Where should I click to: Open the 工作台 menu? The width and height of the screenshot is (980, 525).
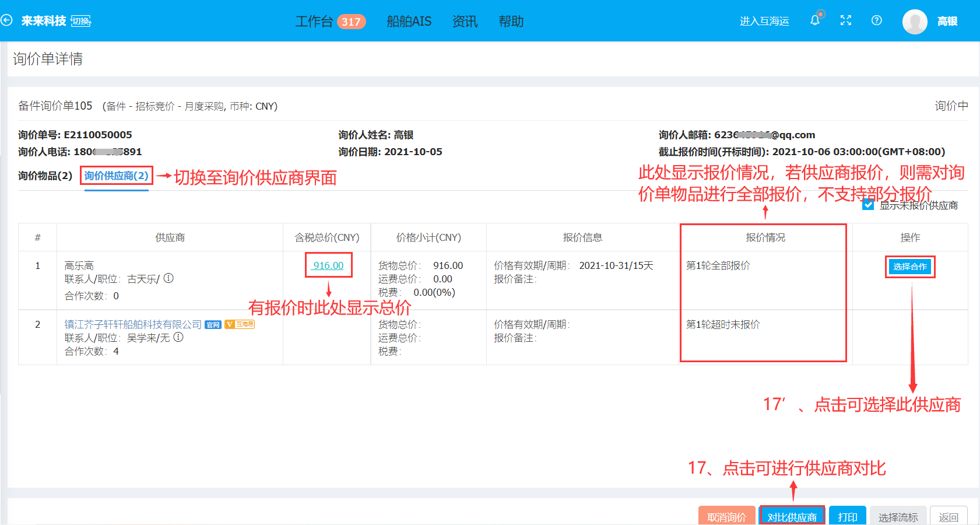[x=314, y=22]
